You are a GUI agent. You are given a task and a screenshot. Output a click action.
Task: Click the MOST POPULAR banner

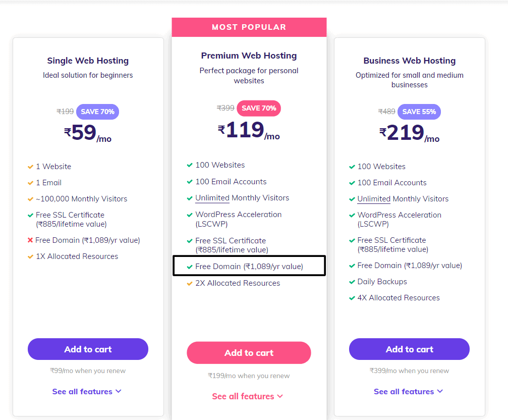point(249,27)
